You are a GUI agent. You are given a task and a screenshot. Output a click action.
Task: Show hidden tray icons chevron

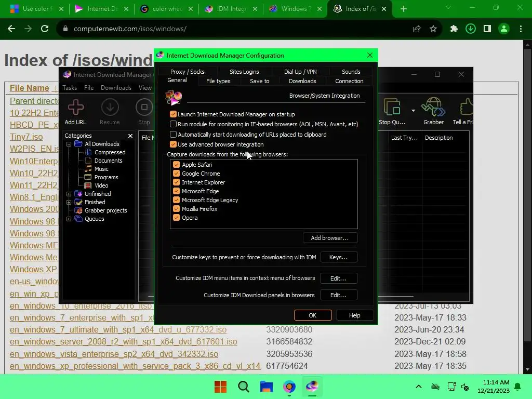pyautogui.click(x=419, y=387)
